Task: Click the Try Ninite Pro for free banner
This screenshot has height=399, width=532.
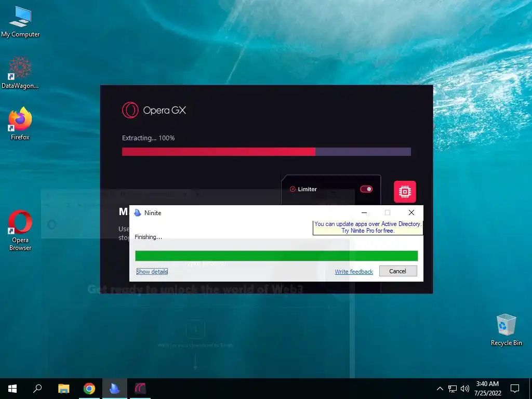Action: (368, 228)
